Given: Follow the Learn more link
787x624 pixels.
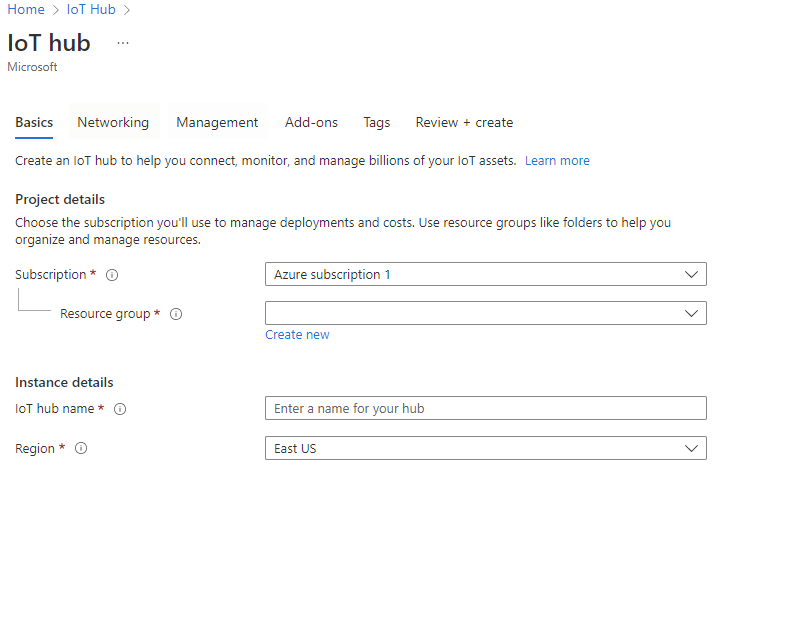Looking at the screenshot, I should (x=557, y=161).
